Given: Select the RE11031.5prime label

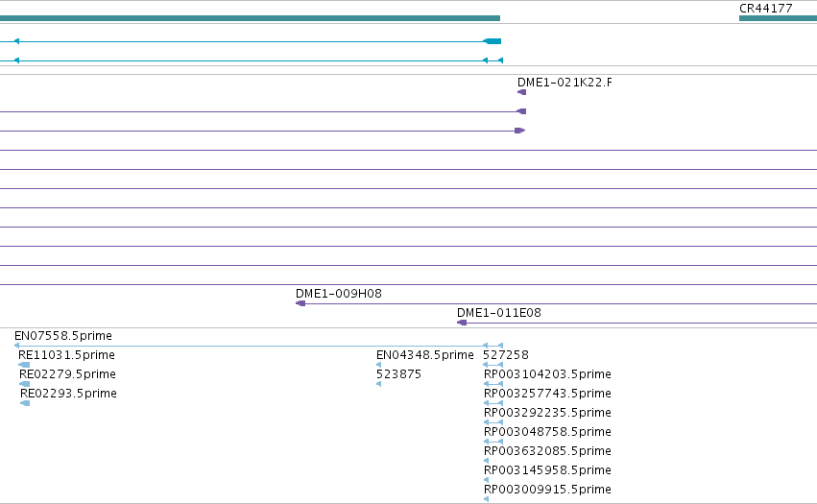Looking at the screenshot, I should [x=66, y=355].
